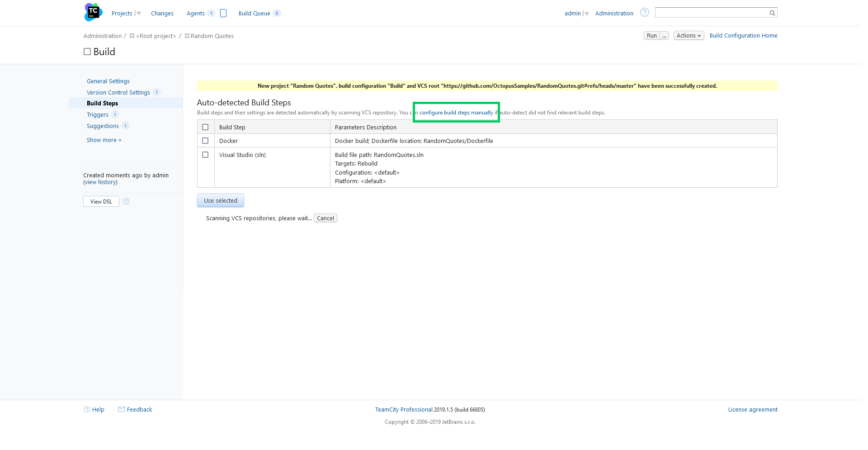Click Random Quotes breadcrumb link

click(212, 36)
